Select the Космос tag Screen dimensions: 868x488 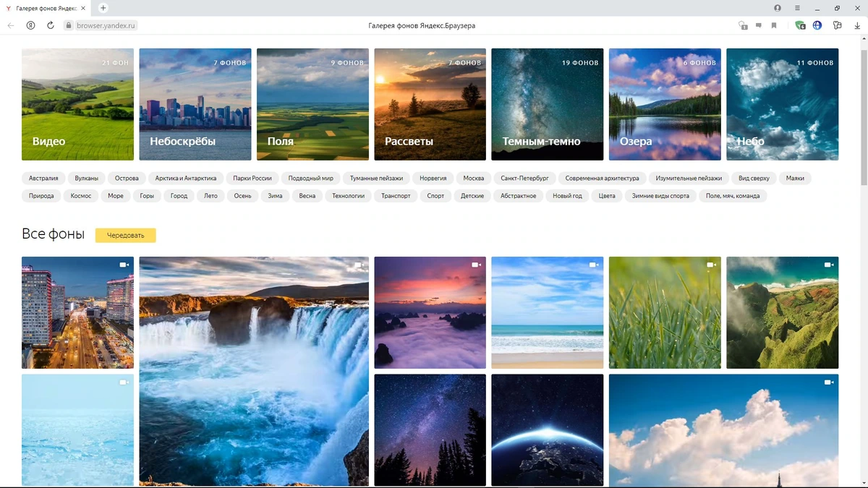click(81, 196)
